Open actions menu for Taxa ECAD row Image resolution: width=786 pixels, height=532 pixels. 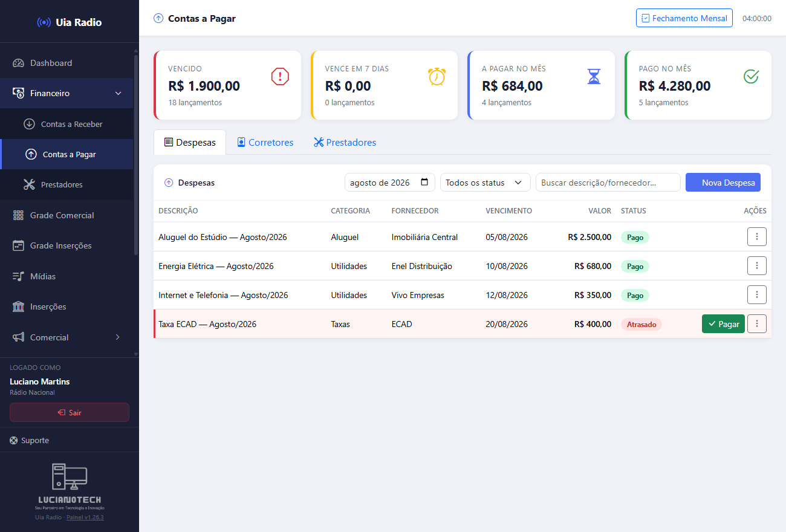point(757,324)
